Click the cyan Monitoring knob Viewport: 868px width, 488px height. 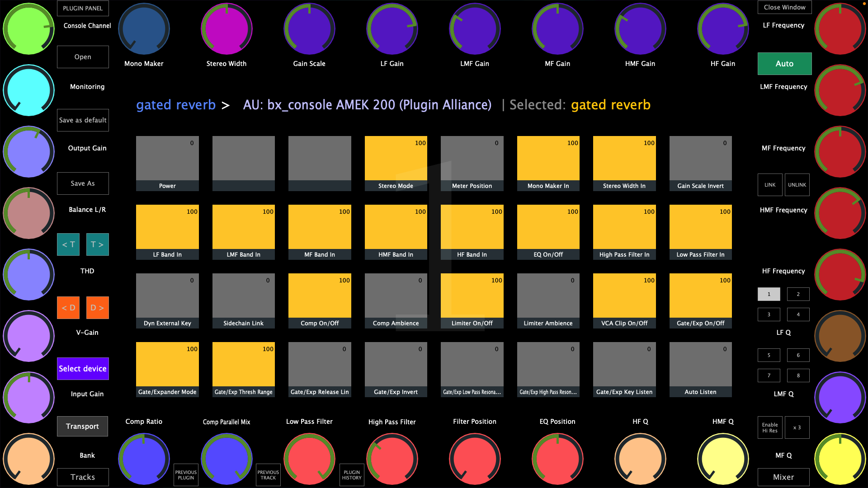pyautogui.click(x=28, y=90)
